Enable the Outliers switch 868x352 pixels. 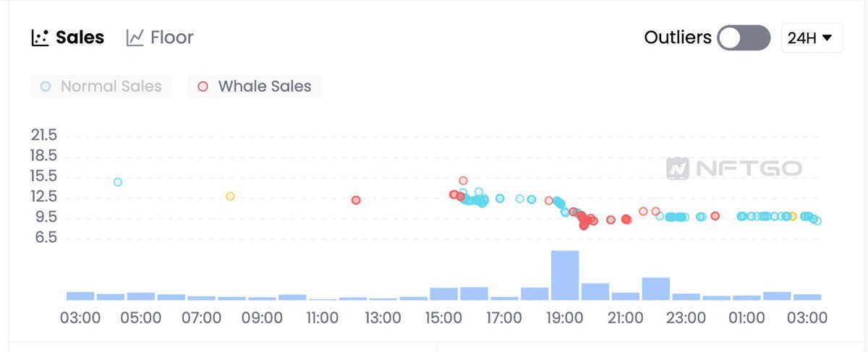click(744, 38)
